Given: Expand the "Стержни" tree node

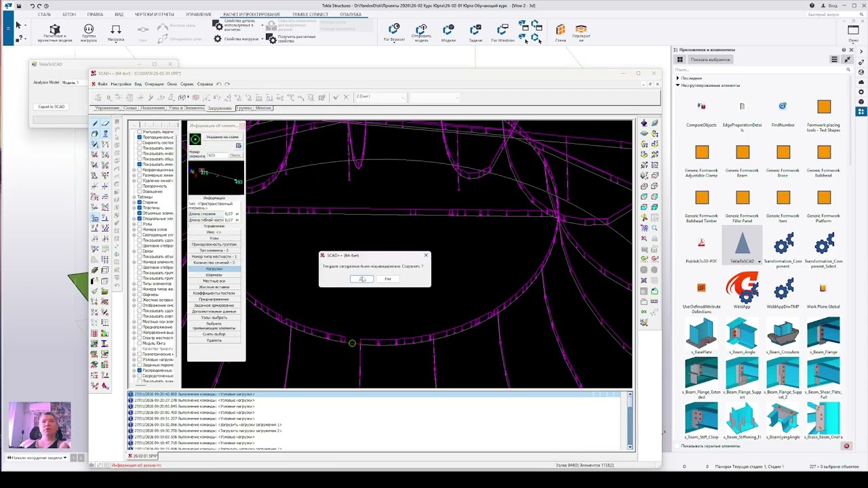Looking at the screenshot, I should coord(134,203).
